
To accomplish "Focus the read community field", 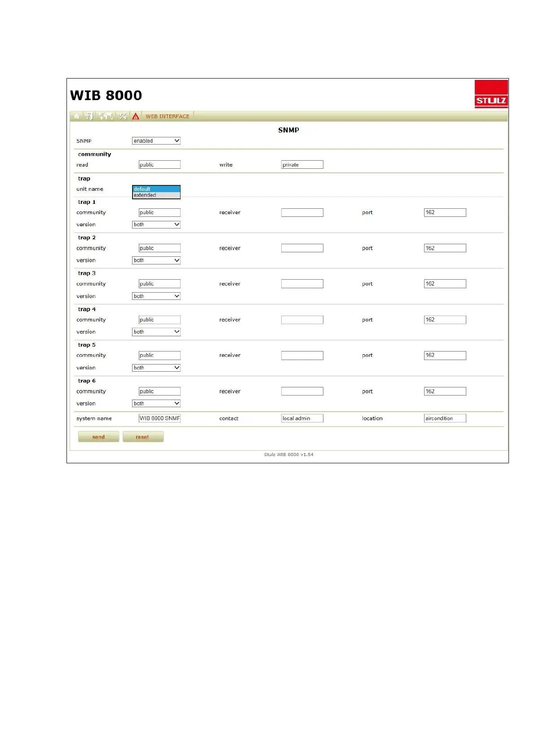I will pos(159,165).
